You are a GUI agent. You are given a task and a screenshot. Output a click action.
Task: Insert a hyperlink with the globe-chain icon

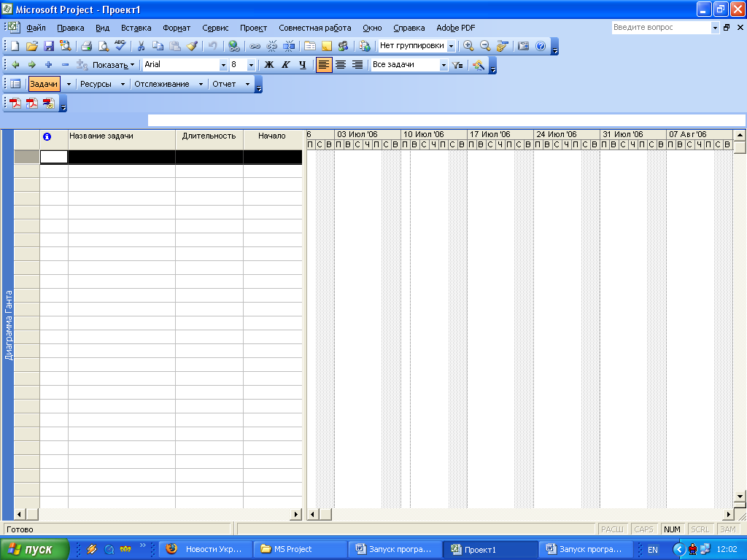[x=233, y=46]
